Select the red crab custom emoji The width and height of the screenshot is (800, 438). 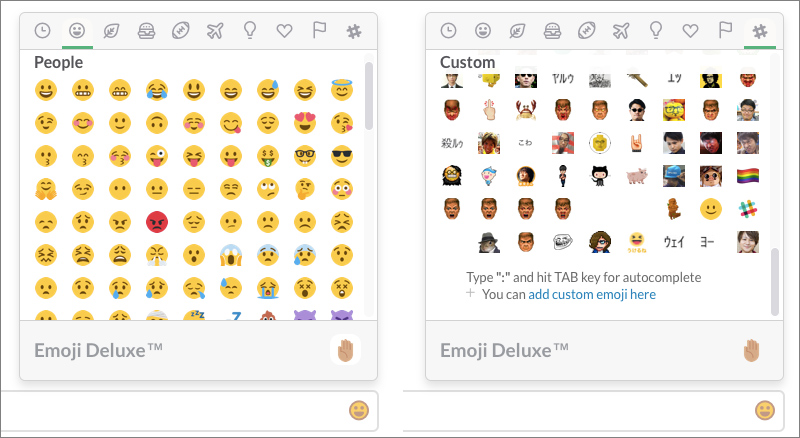[526, 110]
